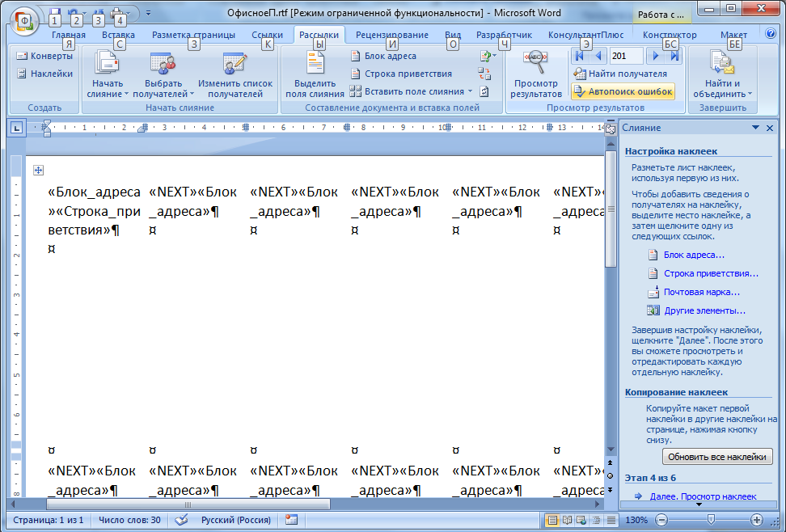Click the vertical scrollbar thumb
Screen dimensions: 786x532
click(610, 209)
